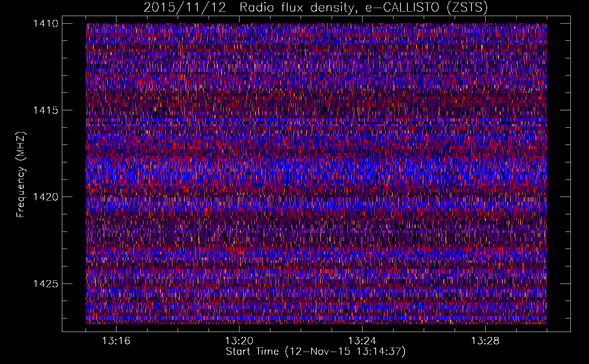Click the 1420 frequency tick label

click(x=46, y=197)
